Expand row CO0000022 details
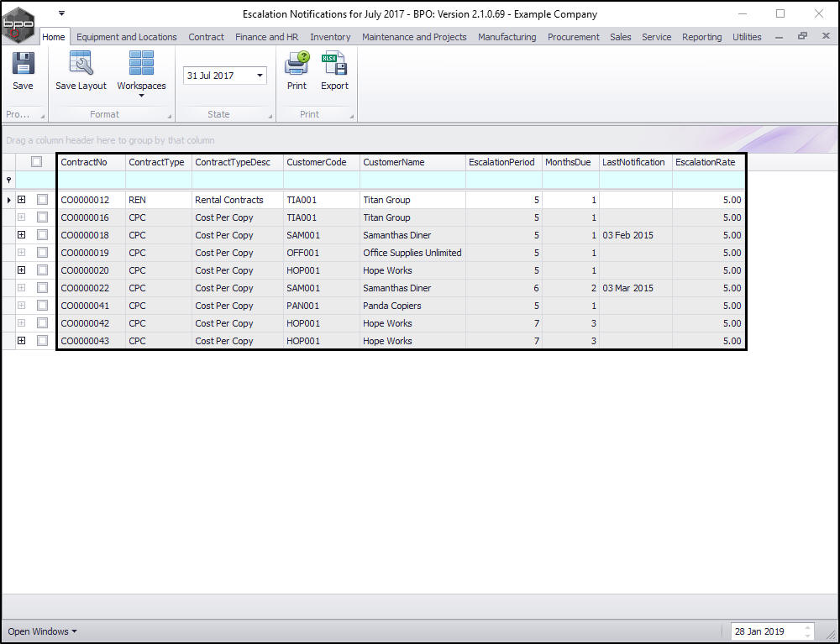The height and width of the screenshot is (644, 840). point(22,288)
